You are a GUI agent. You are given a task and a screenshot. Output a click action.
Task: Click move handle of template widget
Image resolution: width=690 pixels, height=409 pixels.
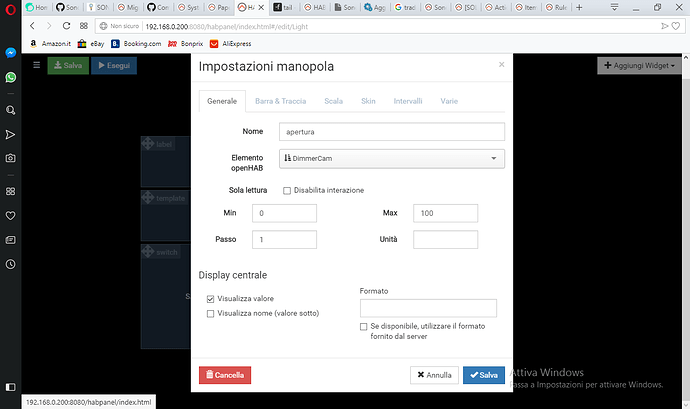coord(148,198)
